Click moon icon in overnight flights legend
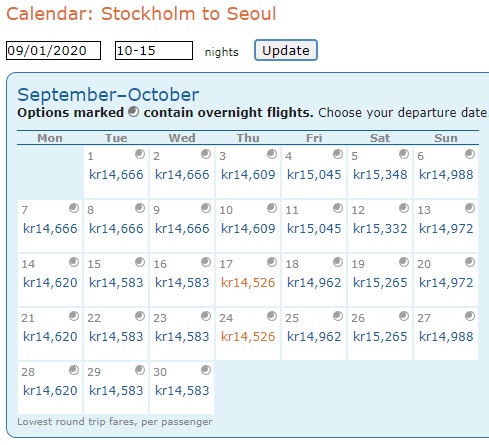Screen dimensions: 489x445 coord(133,112)
